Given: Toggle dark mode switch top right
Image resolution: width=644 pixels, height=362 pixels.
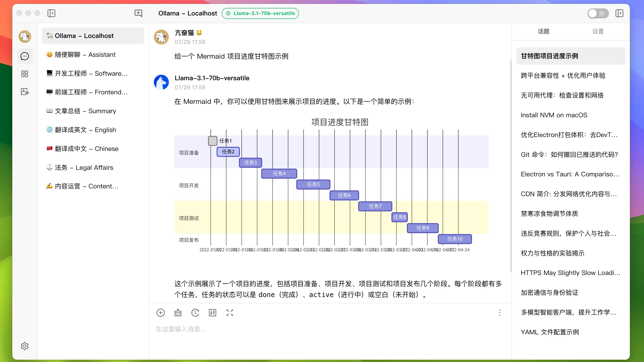Looking at the screenshot, I should (597, 13).
